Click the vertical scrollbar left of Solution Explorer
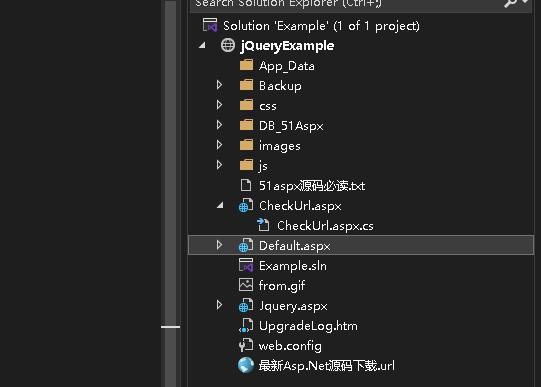 click(170, 194)
